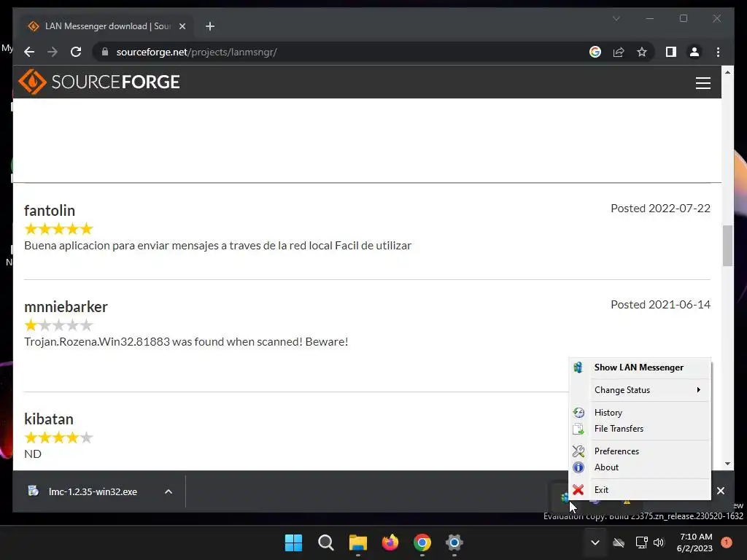The width and height of the screenshot is (747, 560).
Task: View site information lock icon
Action: (x=105, y=52)
